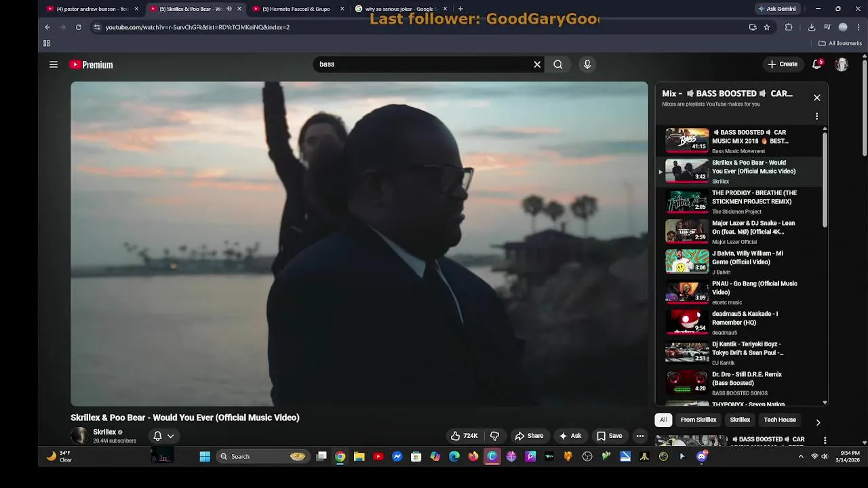Click the YouTube search input field

tap(424, 64)
